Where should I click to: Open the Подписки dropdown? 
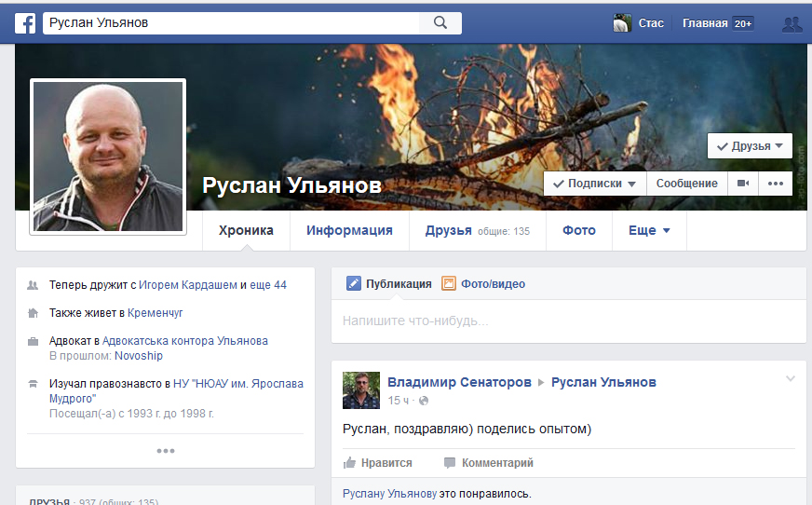[x=594, y=184]
